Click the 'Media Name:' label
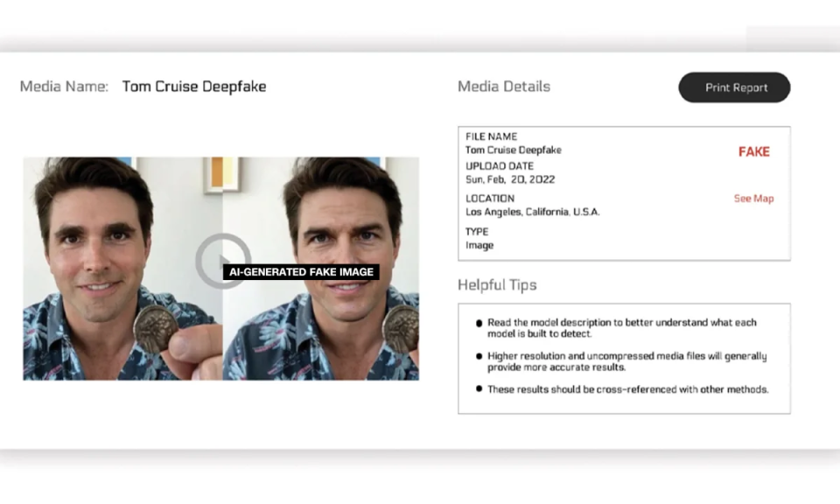 pos(64,87)
